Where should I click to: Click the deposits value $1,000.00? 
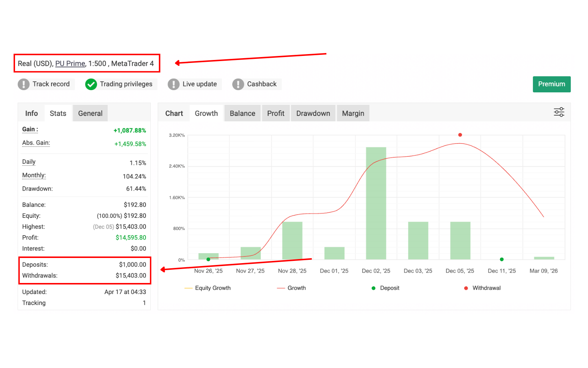pos(133,265)
